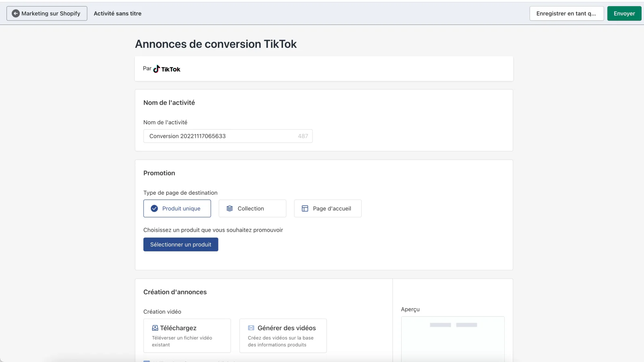
Task: Click the 487 character counter
Action: pos(303,136)
